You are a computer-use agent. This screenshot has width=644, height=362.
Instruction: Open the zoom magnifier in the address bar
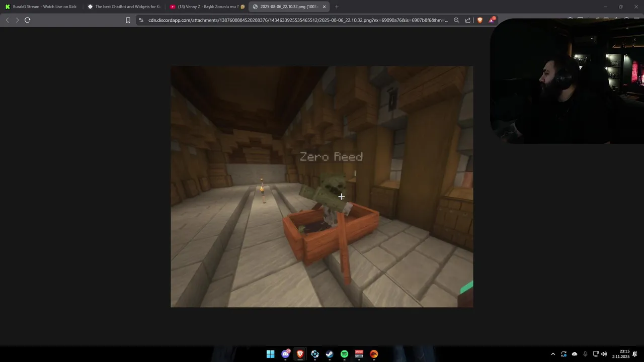[456, 20]
